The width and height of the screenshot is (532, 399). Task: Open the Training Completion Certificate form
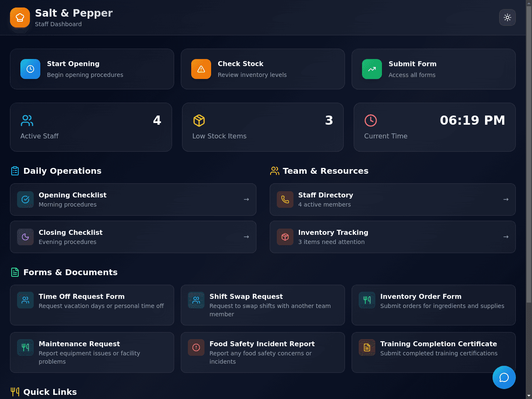pyautogui.click(x=433, y=352)
